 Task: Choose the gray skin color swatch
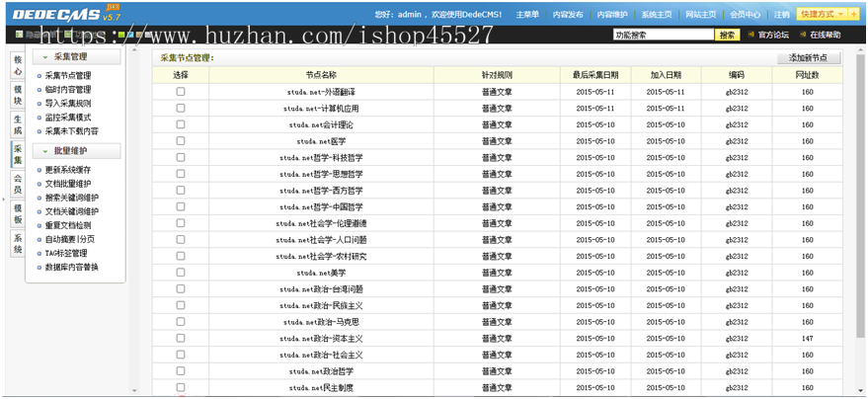(148, 35)
